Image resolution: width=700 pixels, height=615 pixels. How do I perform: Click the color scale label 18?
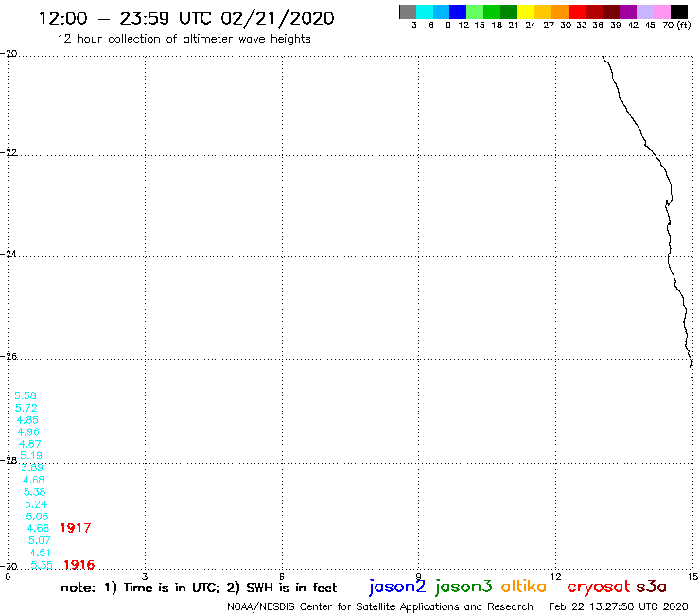[497, 26]
